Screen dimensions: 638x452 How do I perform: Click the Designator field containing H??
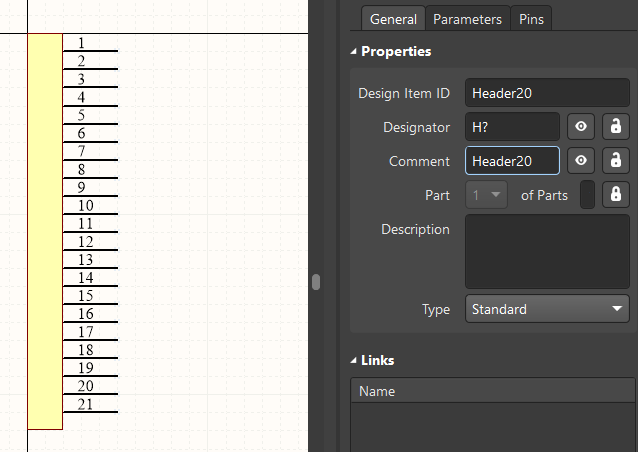pos(512,127)
